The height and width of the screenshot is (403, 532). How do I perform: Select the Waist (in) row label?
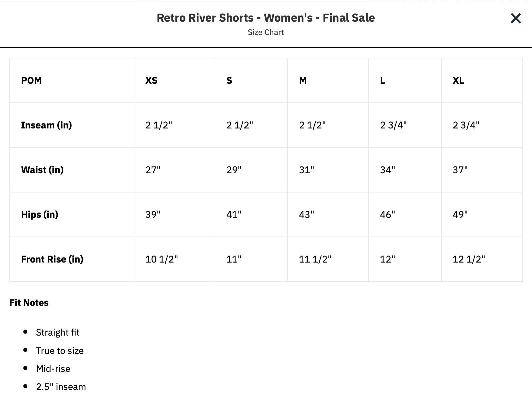[x=42, y=170]
